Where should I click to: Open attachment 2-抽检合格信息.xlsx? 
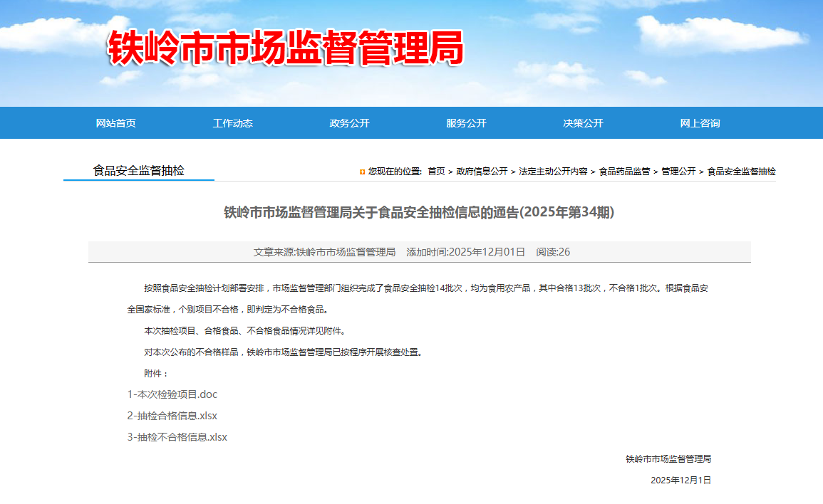click(172, 416)
